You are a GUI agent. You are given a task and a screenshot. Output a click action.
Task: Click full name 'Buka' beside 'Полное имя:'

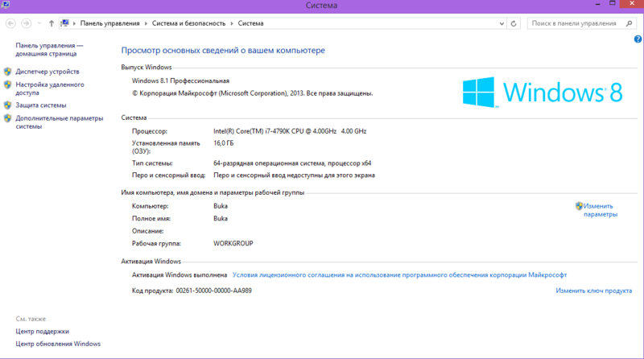tap(220, 218)
